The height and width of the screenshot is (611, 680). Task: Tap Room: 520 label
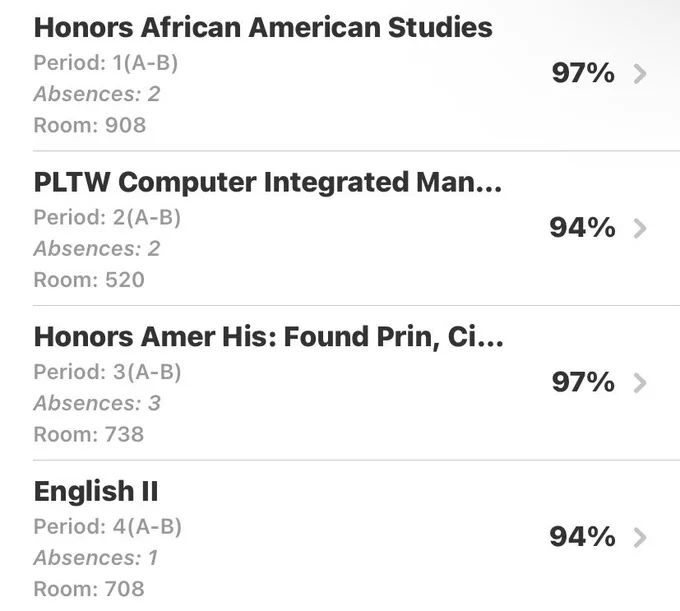(89, 280)
